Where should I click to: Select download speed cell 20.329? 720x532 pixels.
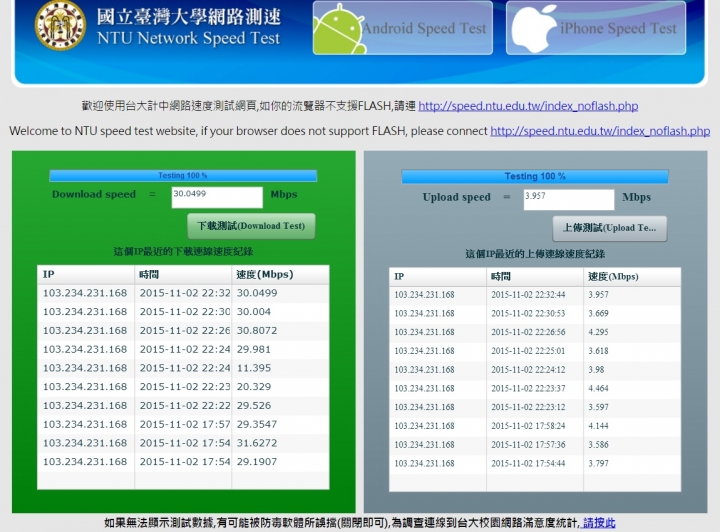(281, 387)
